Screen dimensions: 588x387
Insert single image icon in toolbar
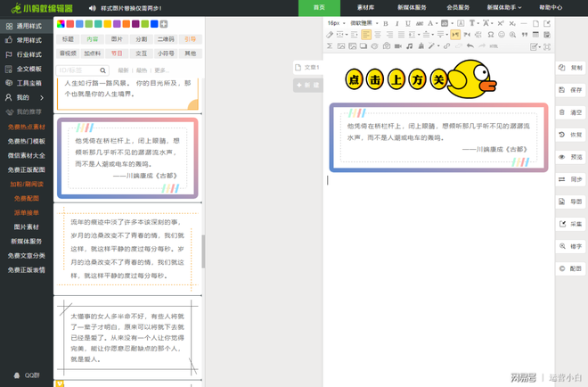coord(341,46)
